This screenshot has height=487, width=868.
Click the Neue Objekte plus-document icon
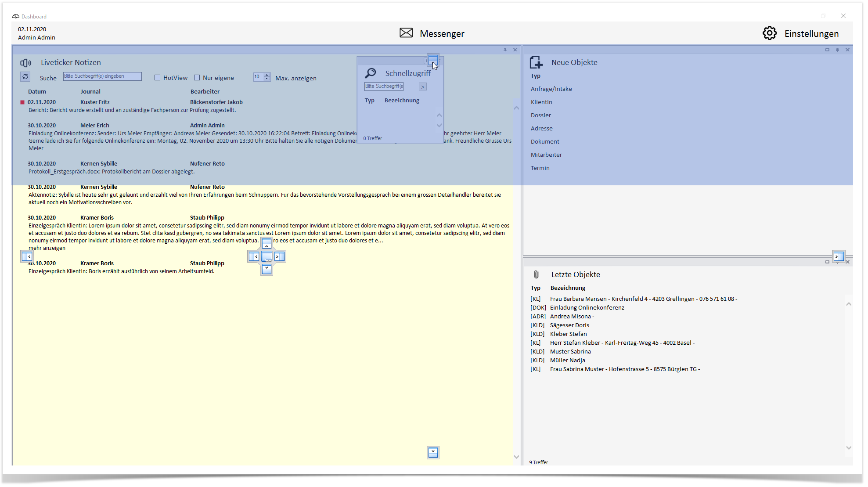(x=536, y=62)
